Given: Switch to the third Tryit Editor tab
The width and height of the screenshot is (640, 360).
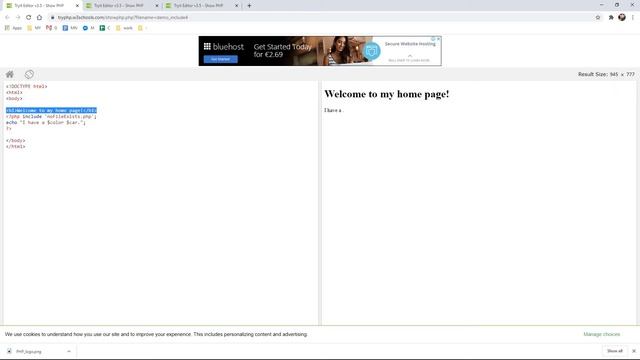Looking at the screenshot, I should click(199, 6).
